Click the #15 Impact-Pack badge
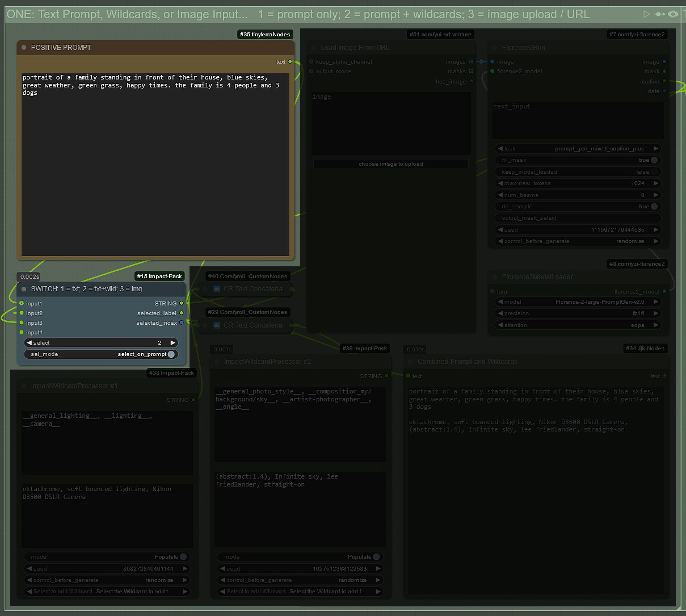This screenshot has width=686, height=616. [x=159, y=276]
